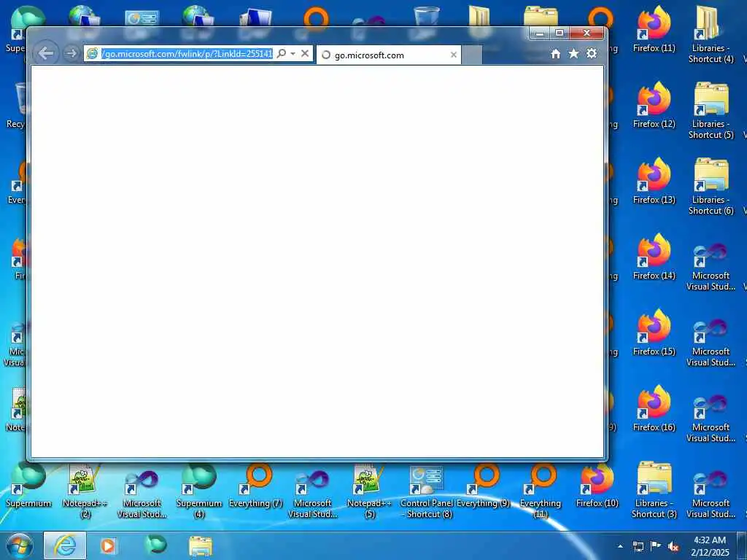
Task: Select Libraries - Shortcut (6) desktop icon
Action: tap(711, 186)
